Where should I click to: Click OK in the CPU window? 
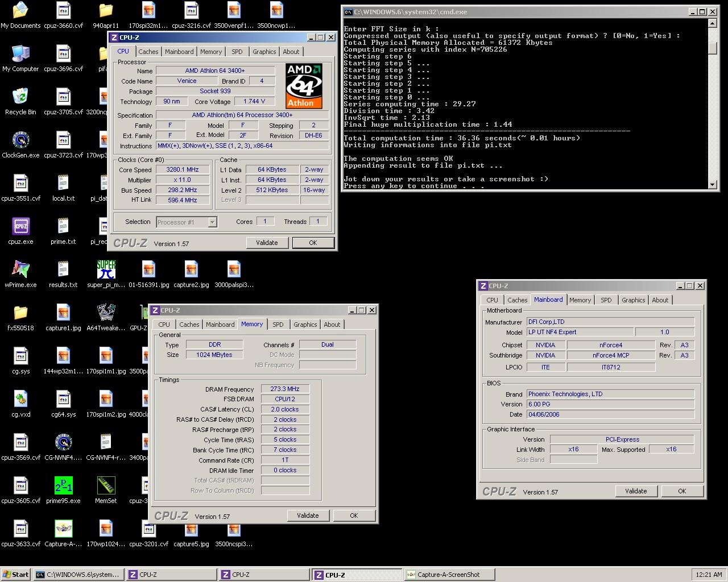(313, 243)
